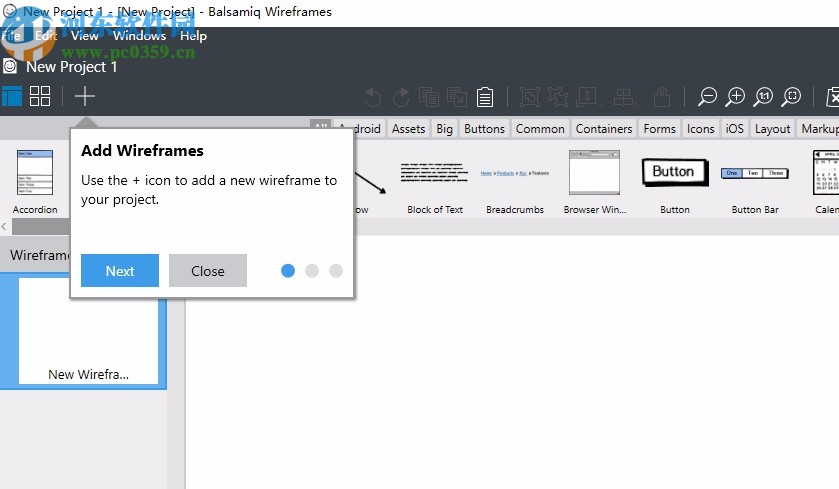Image resolution: width=839 pixels, height=489 pixels.
Task: Open the View menu
Action: (x=85, y=35)
